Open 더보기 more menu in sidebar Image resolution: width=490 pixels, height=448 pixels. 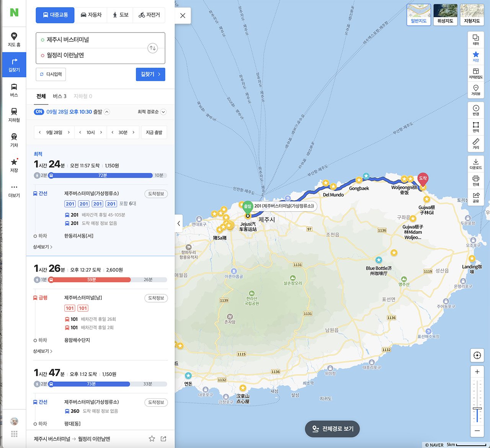(14, 191)
